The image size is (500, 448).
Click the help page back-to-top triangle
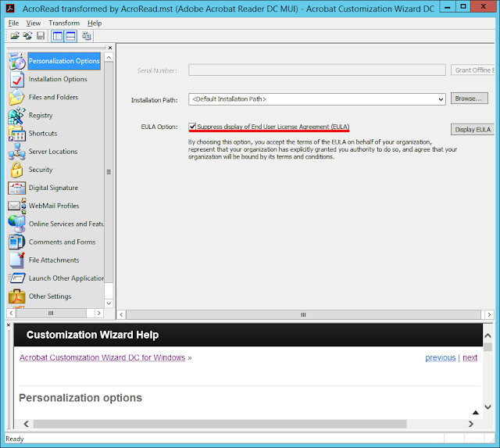point(476,412)
